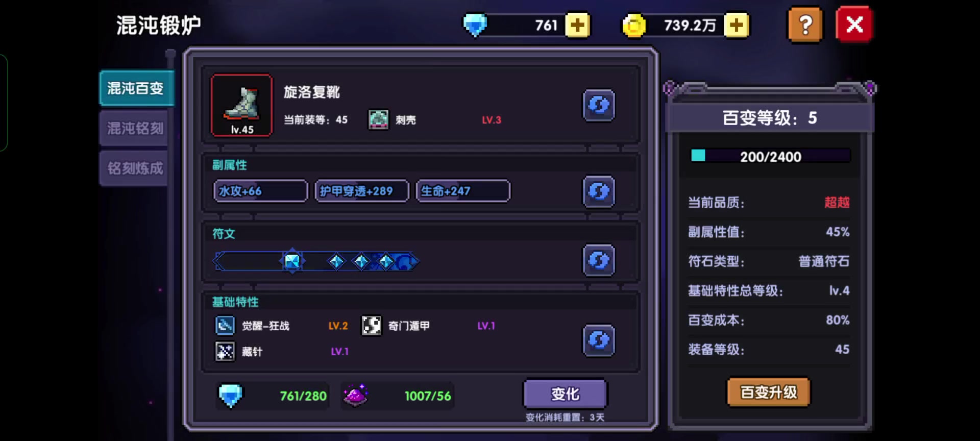The width and height of the screenshot is (980, 441).
Task: Tap the 觉醒-狂战 trait icon
Action: pos(225,325)
